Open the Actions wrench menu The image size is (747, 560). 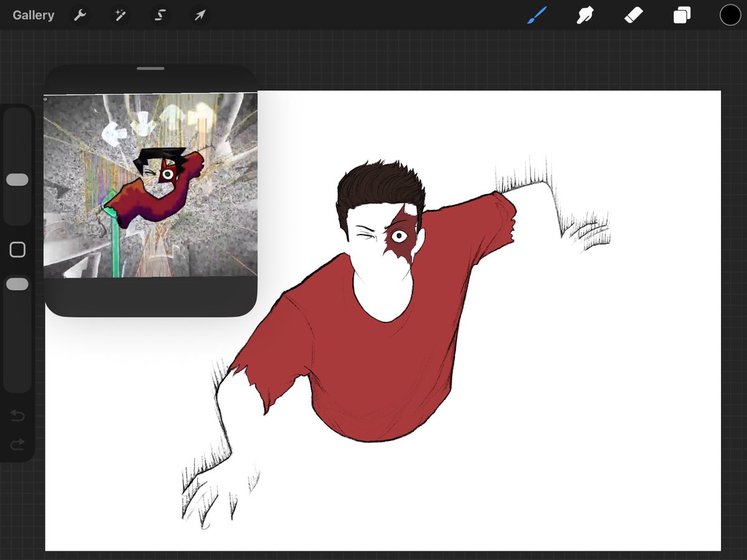pos(80,15)
